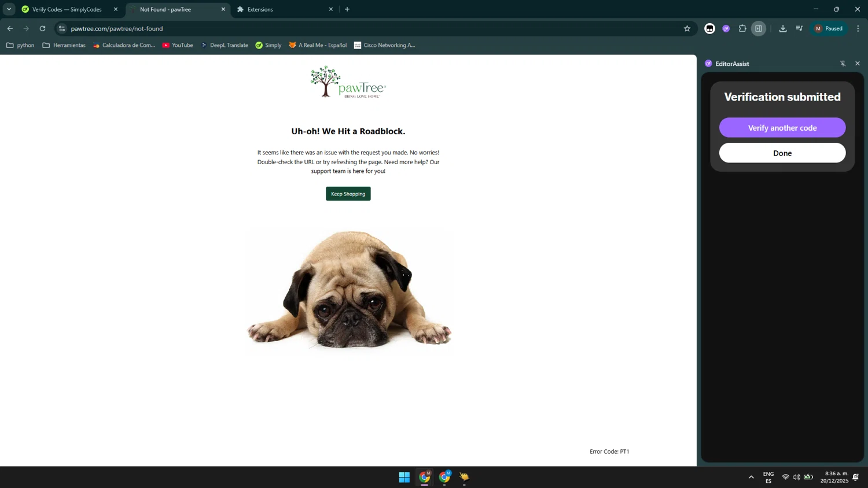Viewport: 868px width, 488px height.
Task: Open the media controls icon
Action: pyautogui.click(x=799, y=28)
